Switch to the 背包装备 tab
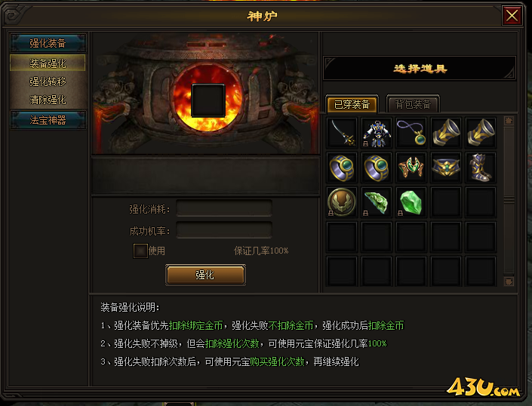 click(413, 104)
